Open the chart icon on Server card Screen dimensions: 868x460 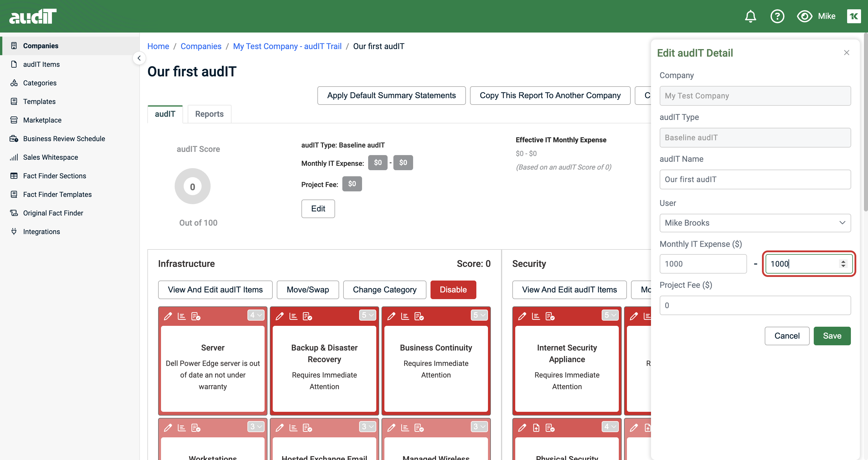point(182,316)
